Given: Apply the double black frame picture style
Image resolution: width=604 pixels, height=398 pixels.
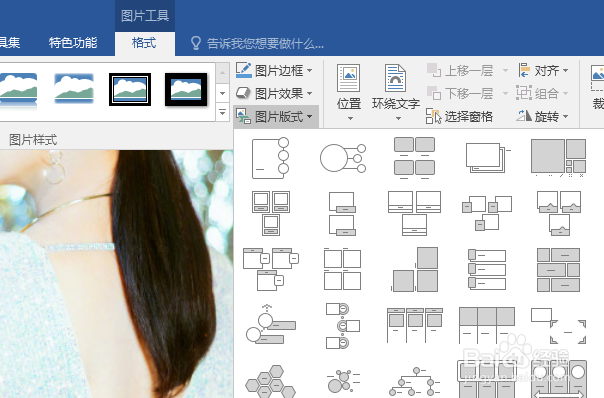Looking at the screenshot, I should coord(130,89).
